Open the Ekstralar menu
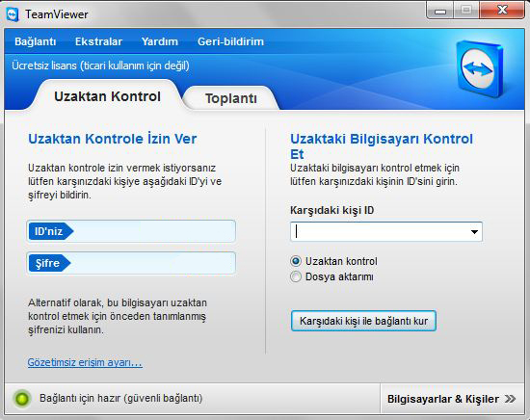Image resolution: width=530 pixels, height=420 pixels. (x=98, y=41)
